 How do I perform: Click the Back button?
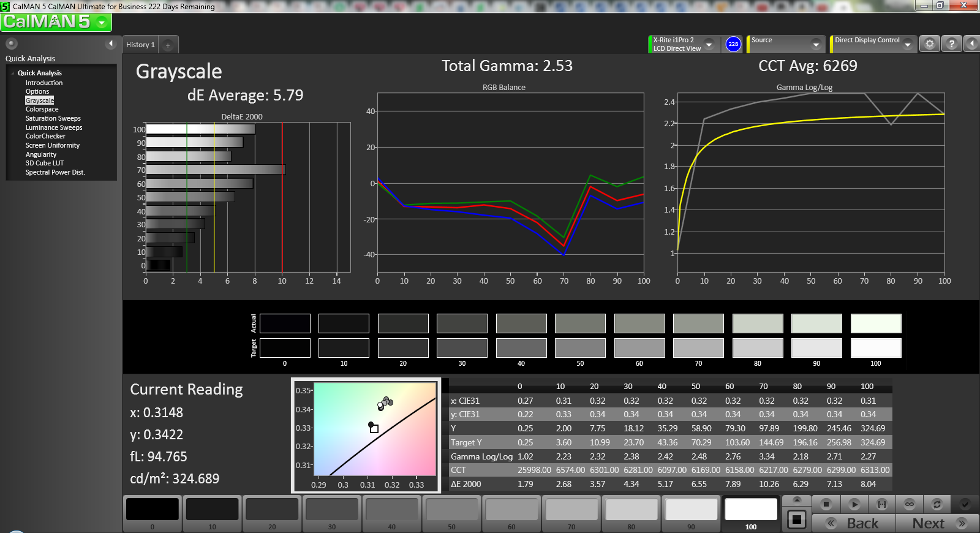854,523
